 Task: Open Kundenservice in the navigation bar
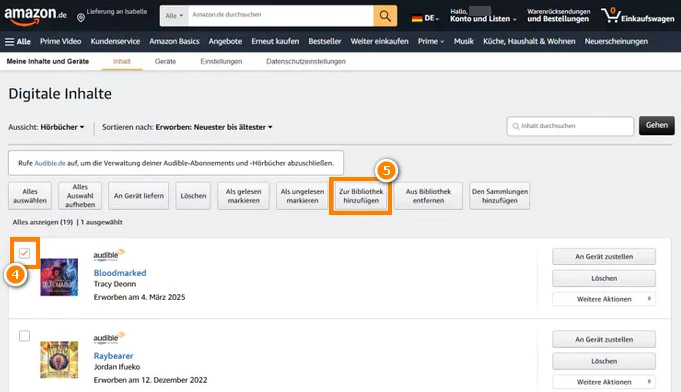[x=115, y=41]
